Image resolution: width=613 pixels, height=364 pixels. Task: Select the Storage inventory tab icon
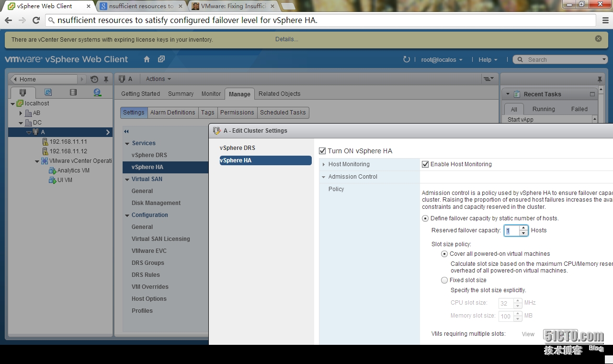point(73,92)
